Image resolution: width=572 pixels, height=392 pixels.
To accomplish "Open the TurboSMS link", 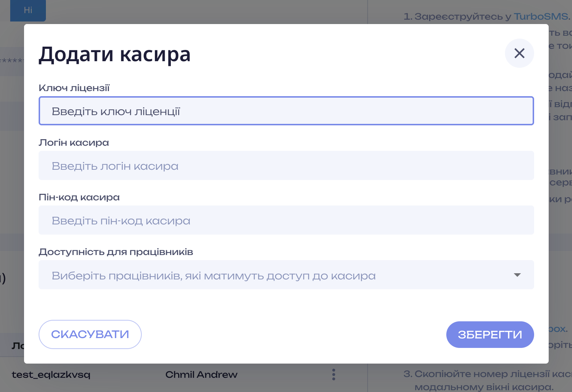I will click(x=541, y=16).
